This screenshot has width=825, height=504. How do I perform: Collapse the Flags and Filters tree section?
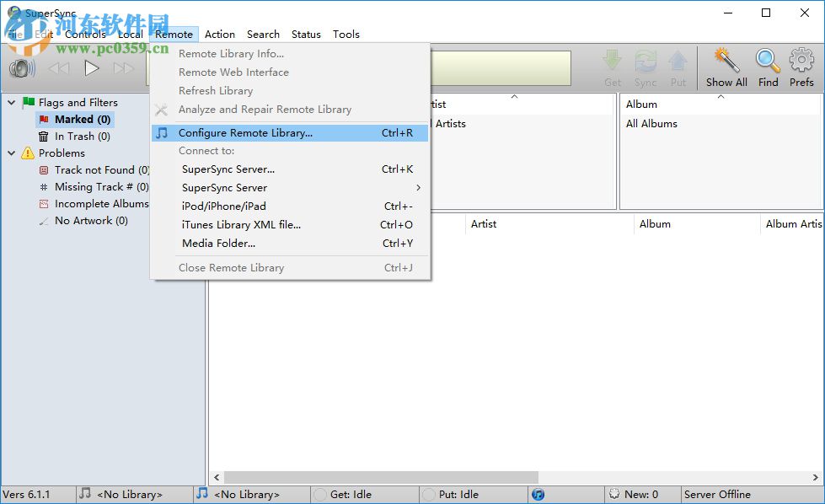tap(12, 102)
